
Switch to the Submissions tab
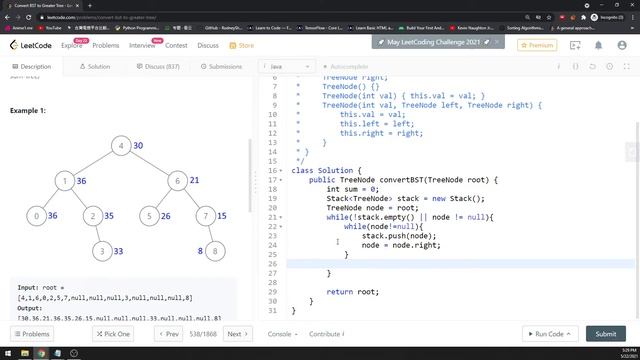pyautogui.click(x=221, y=67)
